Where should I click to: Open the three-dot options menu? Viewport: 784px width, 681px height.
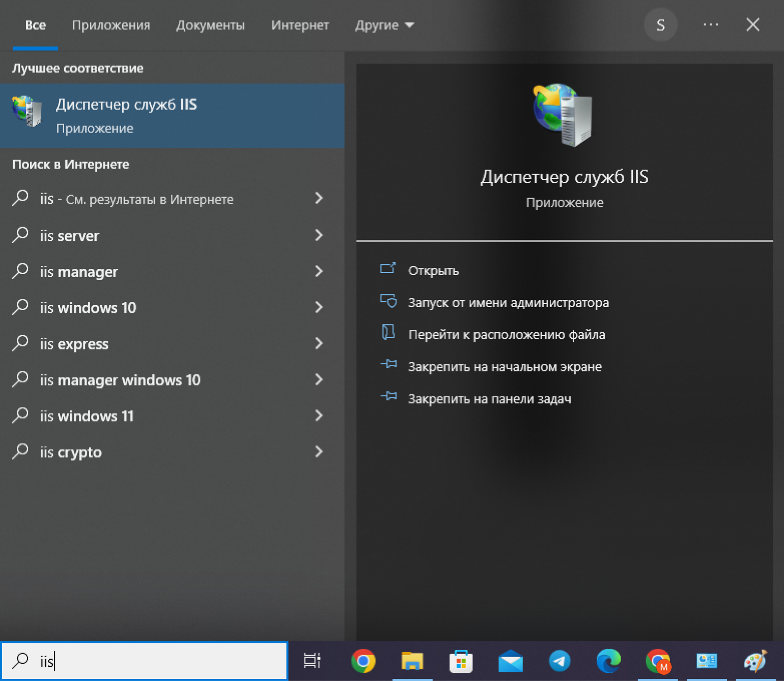[710, 25]
